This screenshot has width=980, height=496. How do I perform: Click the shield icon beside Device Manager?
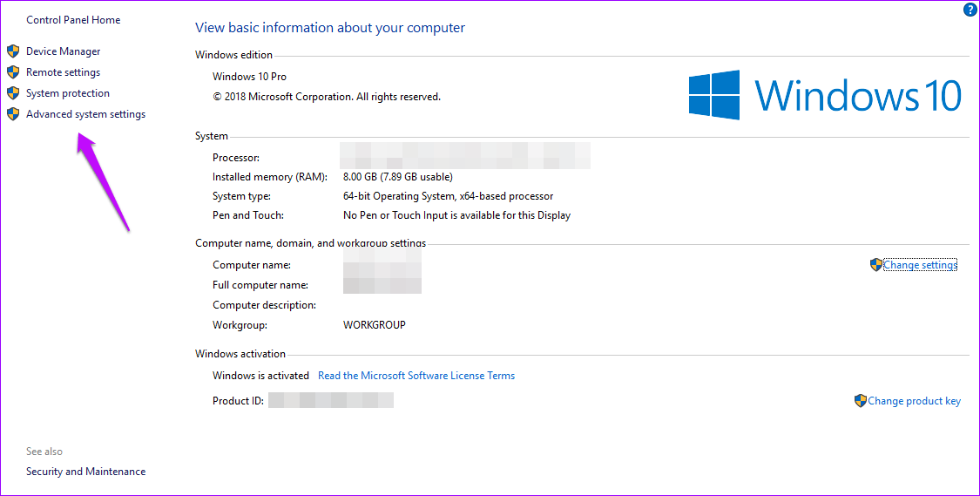pyautogui.click(x=13, y=51)
